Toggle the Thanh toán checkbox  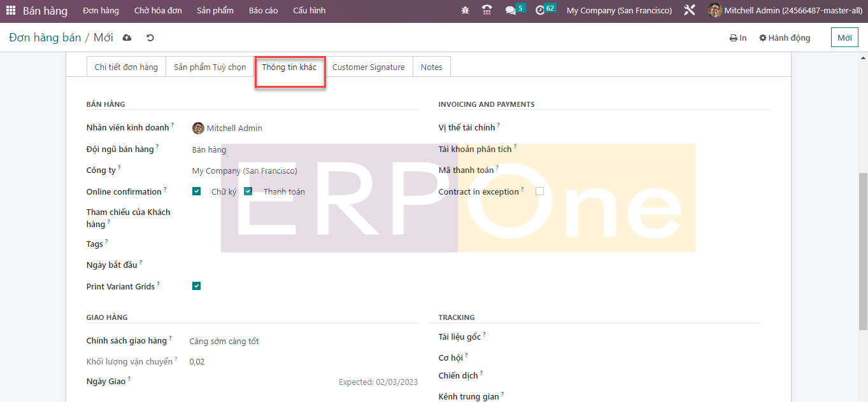(248, 191)
